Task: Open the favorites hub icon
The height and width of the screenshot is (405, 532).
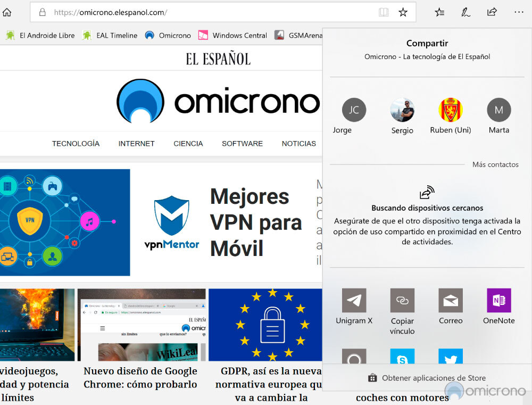Action: click(x=439, y=13)
